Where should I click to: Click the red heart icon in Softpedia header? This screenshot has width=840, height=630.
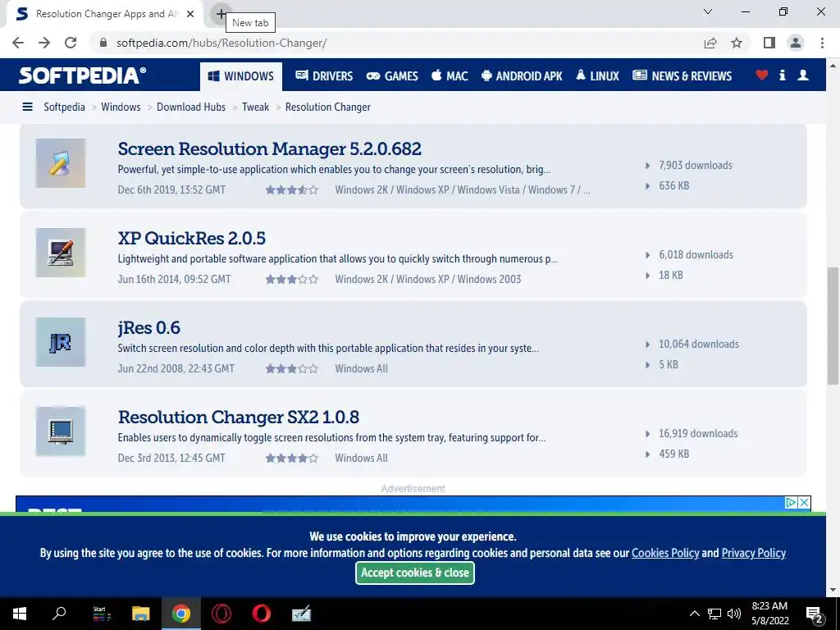tap(762, 75)
